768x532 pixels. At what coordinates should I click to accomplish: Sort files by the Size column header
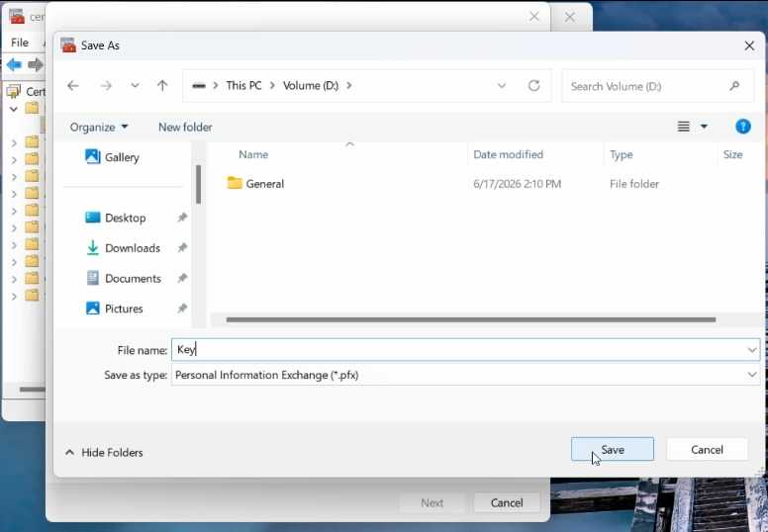click(x=732, y=154)
